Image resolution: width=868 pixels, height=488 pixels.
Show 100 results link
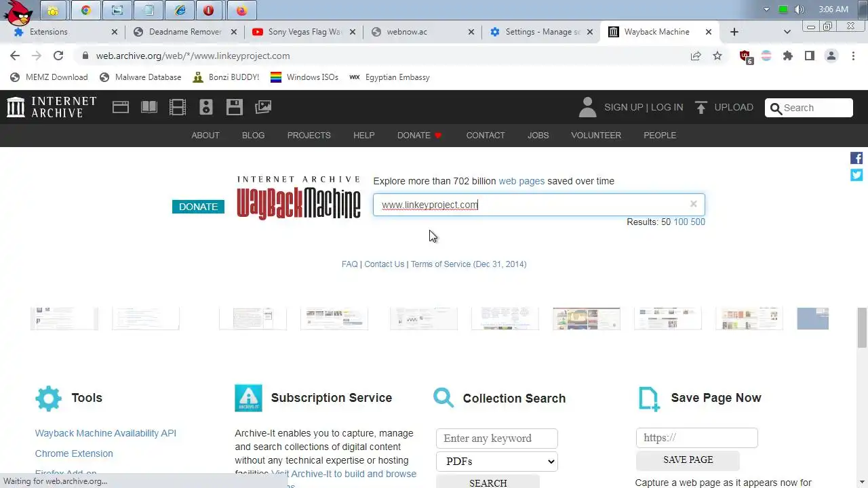681,222
